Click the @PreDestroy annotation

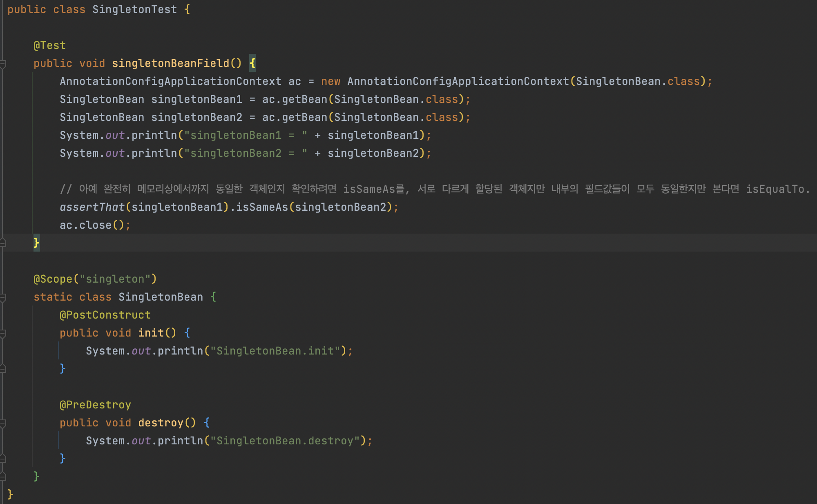coord(95,405)
